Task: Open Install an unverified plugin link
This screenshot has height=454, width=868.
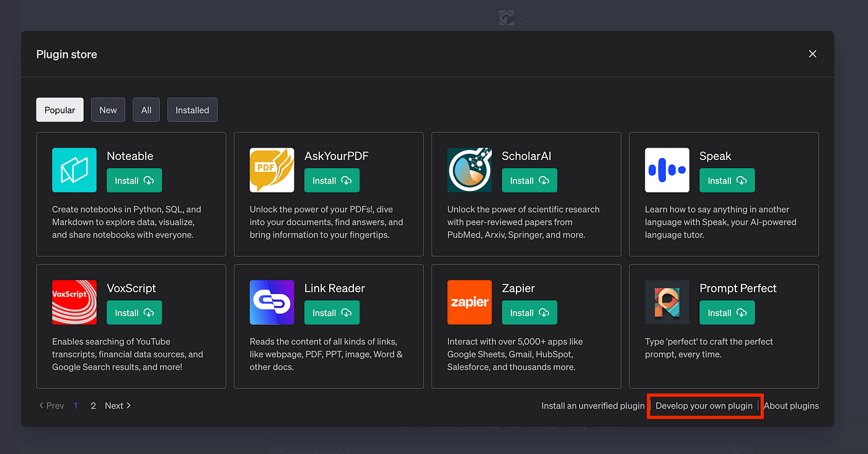Action: (593, 406)
